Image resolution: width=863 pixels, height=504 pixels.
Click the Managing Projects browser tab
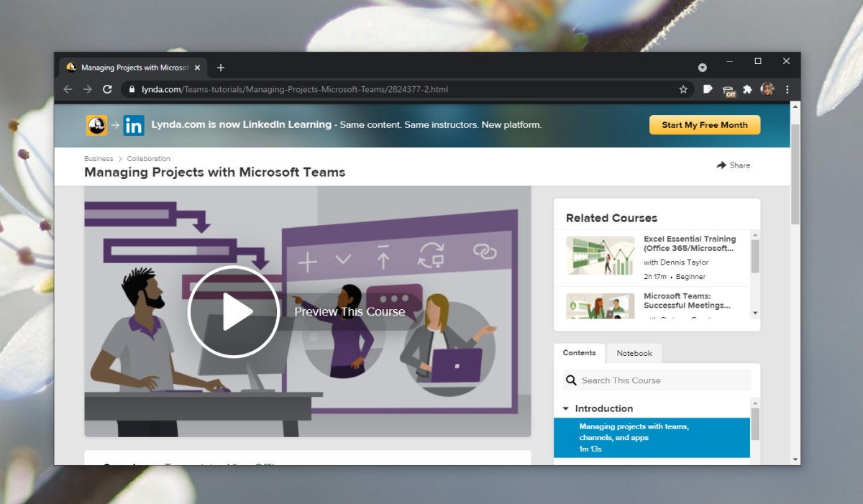coord(134,68)
